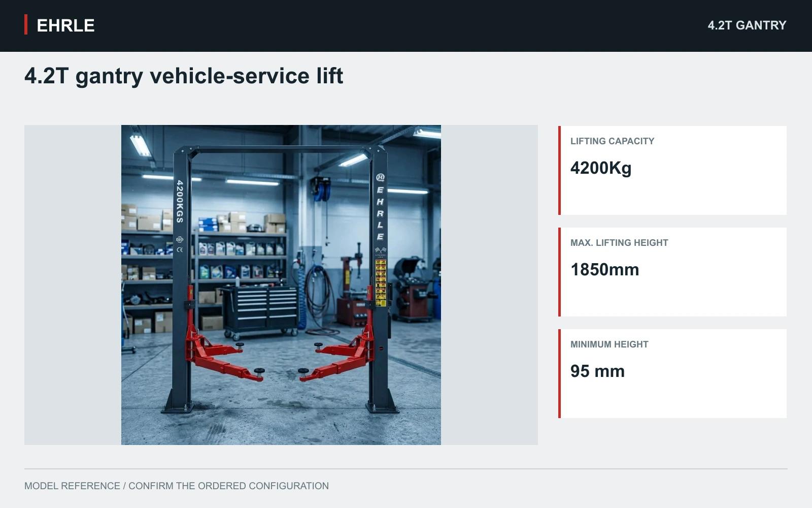
Task: Click the 1850mm lifting height value
Action: 605,270
